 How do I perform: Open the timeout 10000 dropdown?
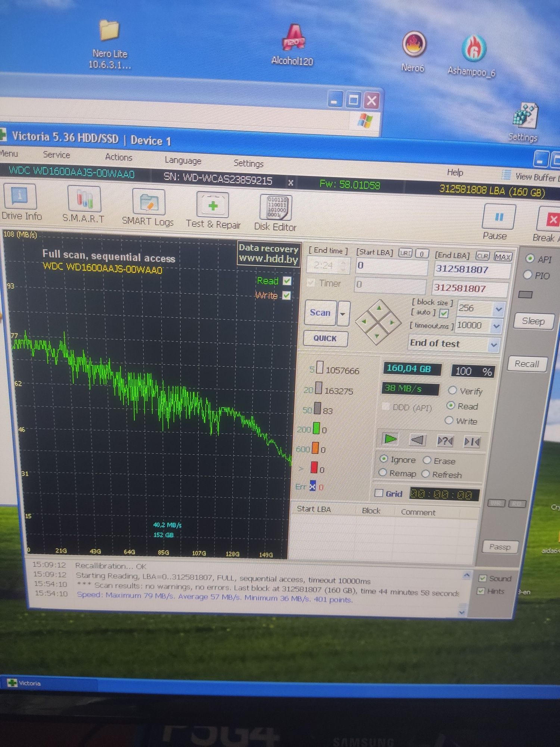[496, 326]
